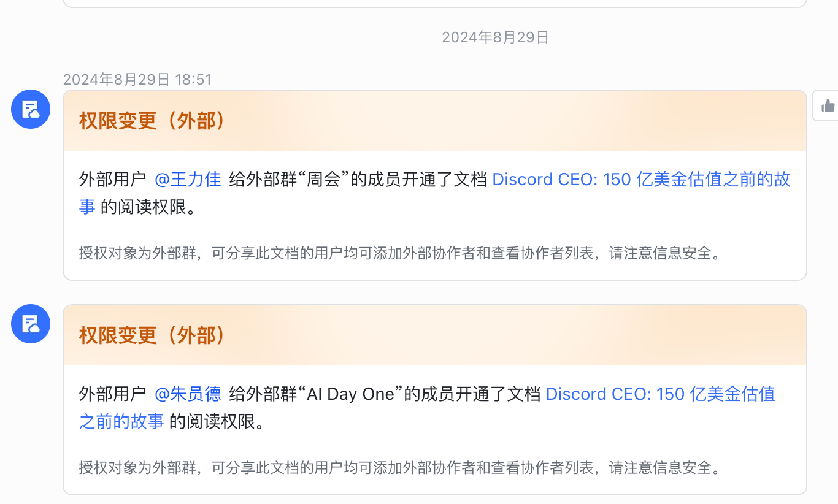Click '的阅读权限。' text in the first card
The image size is (838, 504).
(149, 207)
